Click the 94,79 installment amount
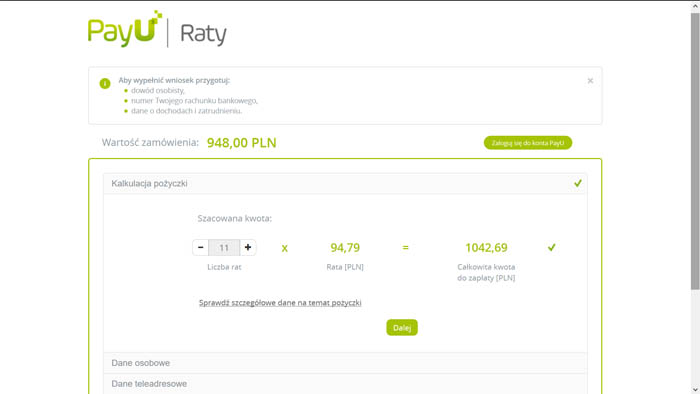Screen dimensions: 700x394 tap(345, 248)
